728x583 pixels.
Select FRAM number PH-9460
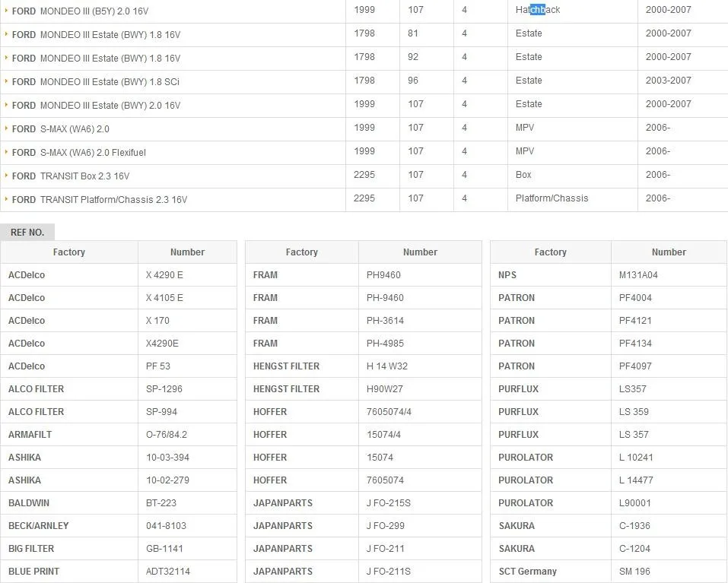coord(385,298)
